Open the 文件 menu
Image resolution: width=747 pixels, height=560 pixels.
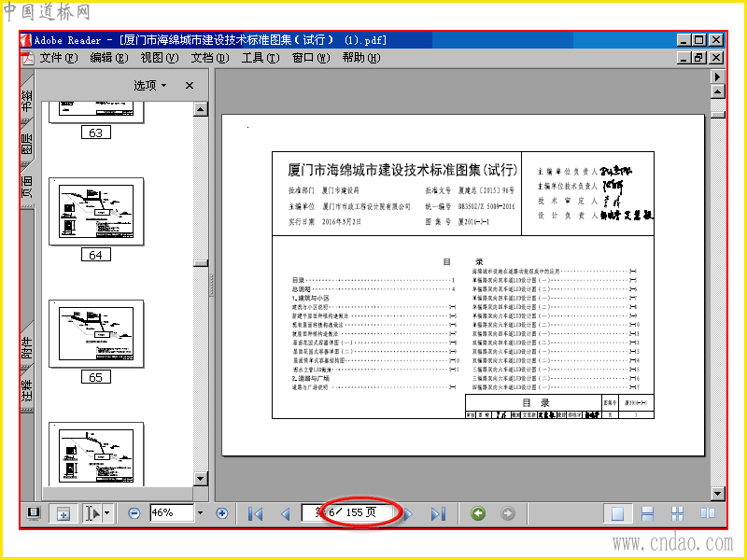point(58,58)
